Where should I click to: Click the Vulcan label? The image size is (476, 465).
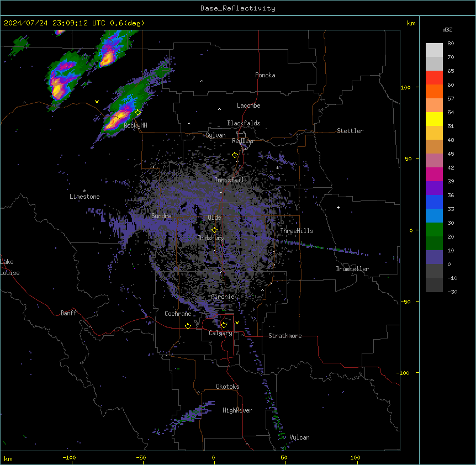(x=300, y=437)
